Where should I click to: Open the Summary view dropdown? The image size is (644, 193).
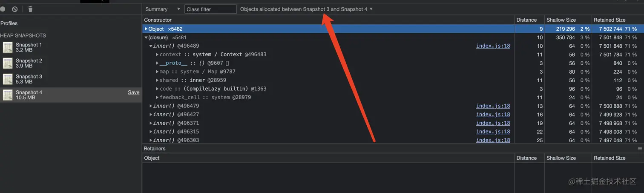[x=162, y=9]
